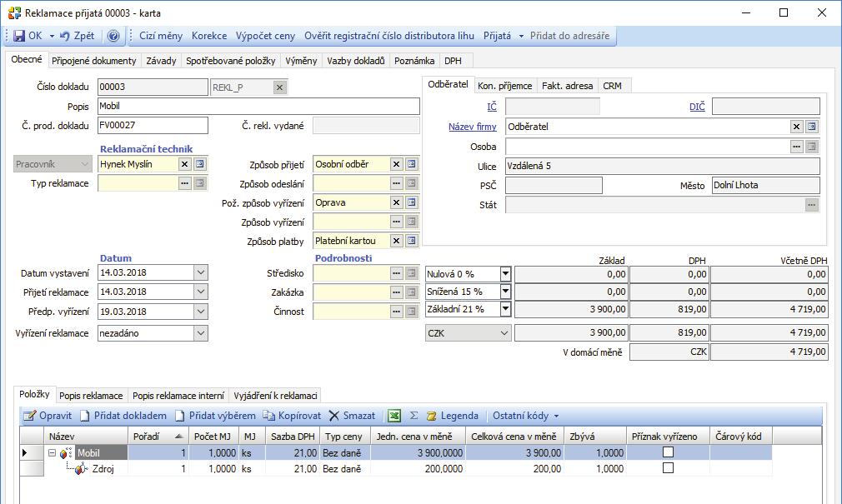Click Ověřit registrační číslo distributora lihu

(389, 36)
